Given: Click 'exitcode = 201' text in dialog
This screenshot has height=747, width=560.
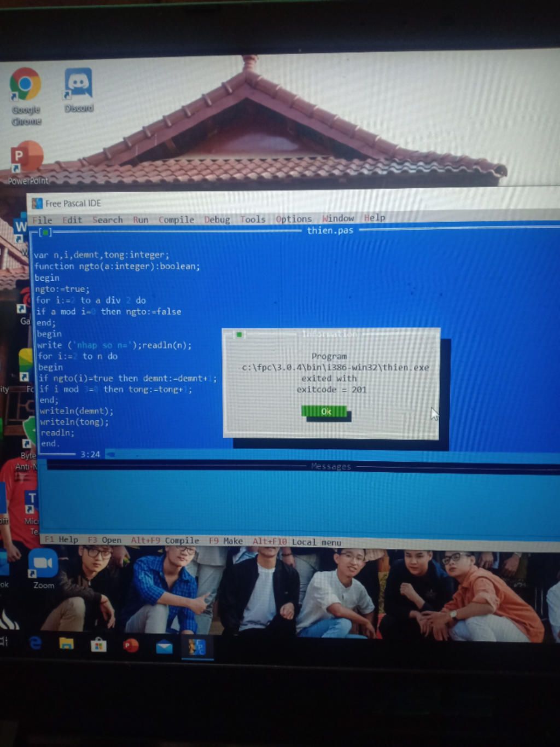Looking at the screenshot, I should (331, 390).
